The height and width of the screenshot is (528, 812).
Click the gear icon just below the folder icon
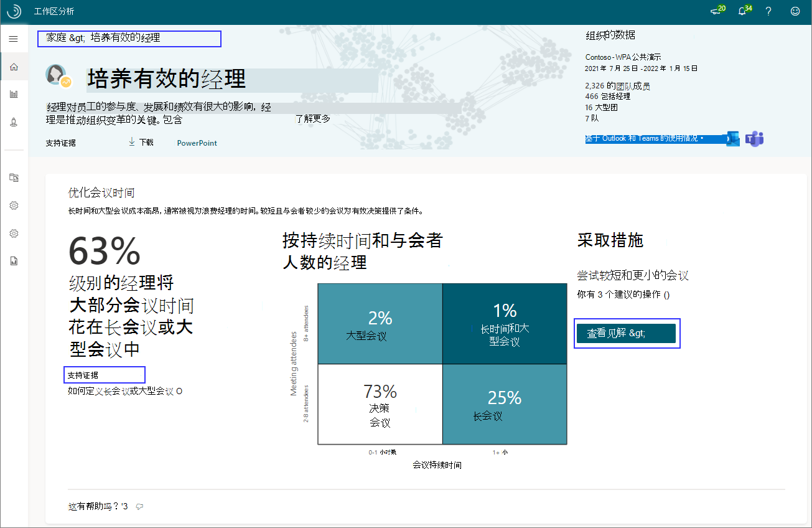(14, 205)
